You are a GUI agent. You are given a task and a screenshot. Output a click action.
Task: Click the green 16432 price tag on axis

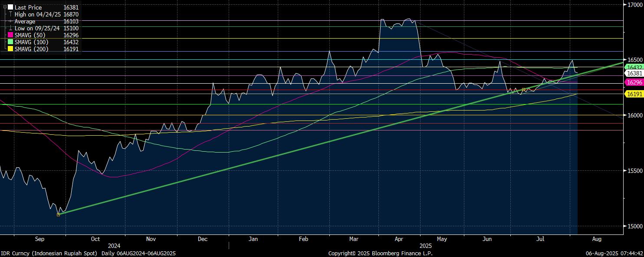(634, 67)
